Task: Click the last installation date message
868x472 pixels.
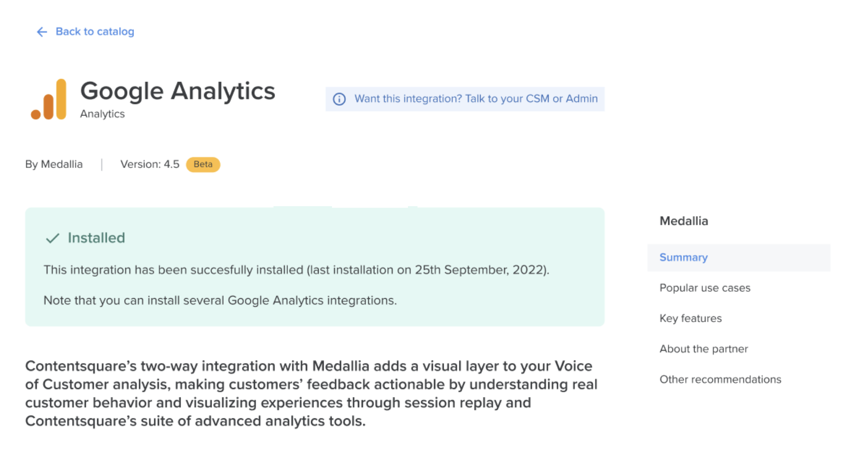Action: pyautogui.click(x=296, y=270)
